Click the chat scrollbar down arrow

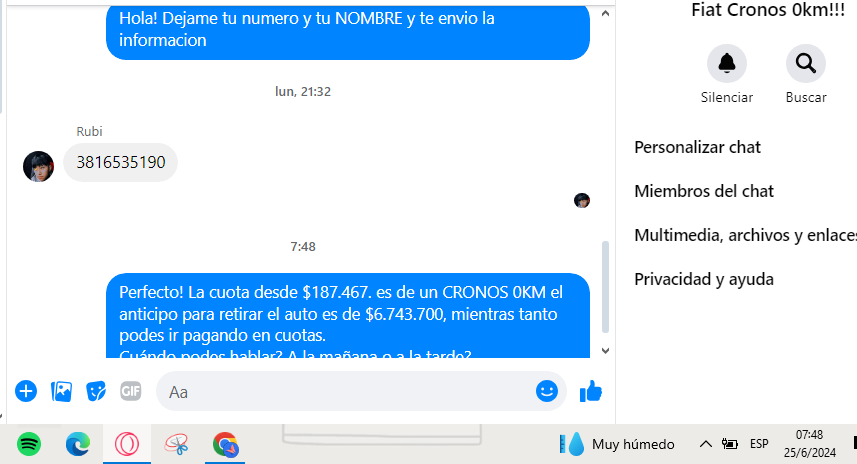pyautogui.click(x=605, y=351)
